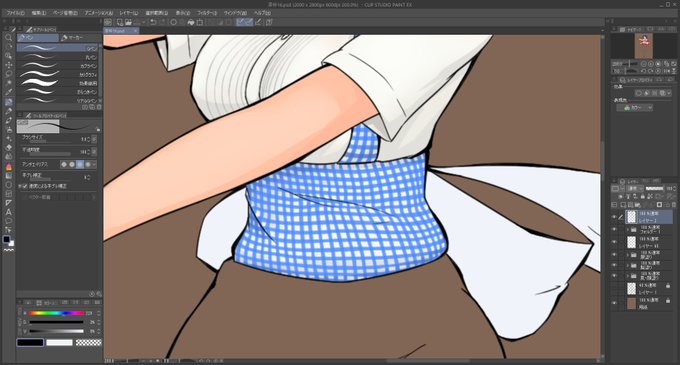This screenshot has height=365, width=680.
Task: Click the Fill icon in command bar
Action: [x=190, y=22]
